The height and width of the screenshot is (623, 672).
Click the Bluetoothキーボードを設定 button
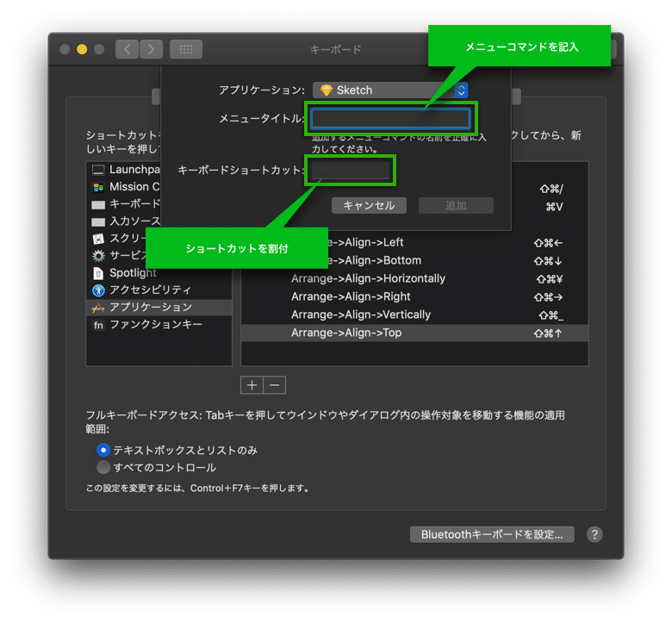[x=492, y=534]
